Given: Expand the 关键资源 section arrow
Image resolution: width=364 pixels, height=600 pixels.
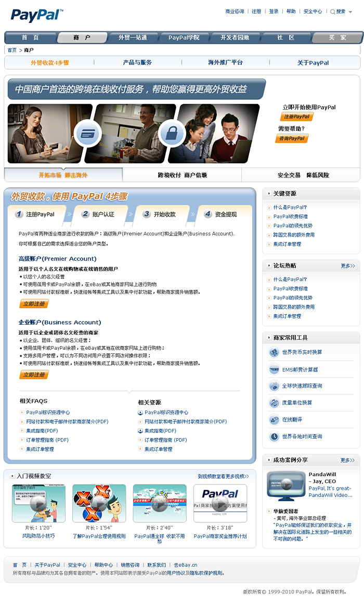Looking at the screenshot, I should (269, 194).
